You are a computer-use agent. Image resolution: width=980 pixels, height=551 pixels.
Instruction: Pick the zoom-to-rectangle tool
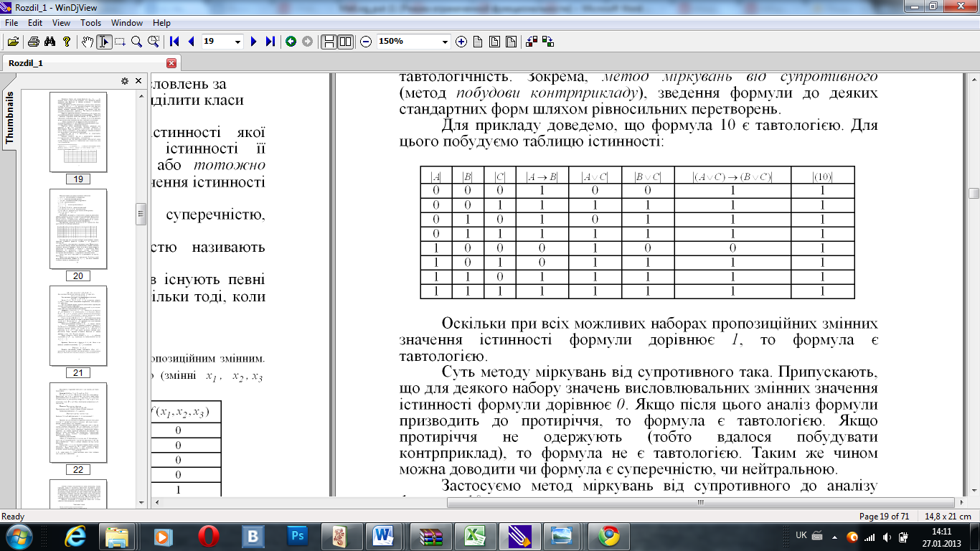point(153,42)
